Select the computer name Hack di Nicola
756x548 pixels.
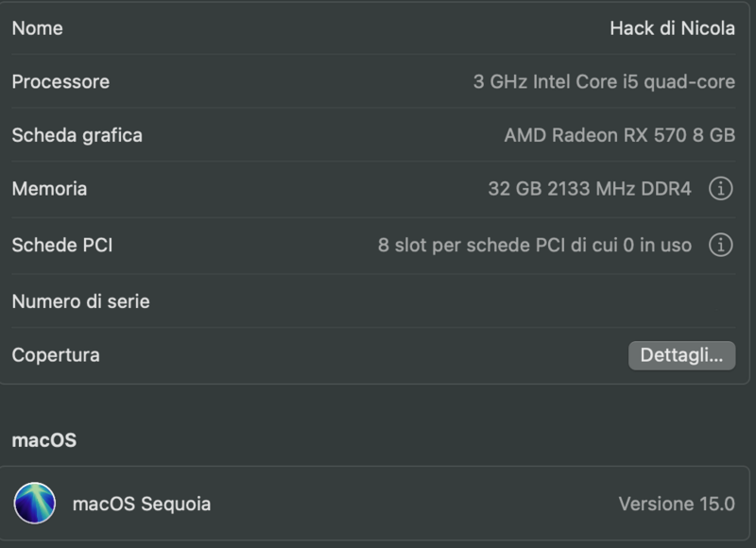coord(672,28)
